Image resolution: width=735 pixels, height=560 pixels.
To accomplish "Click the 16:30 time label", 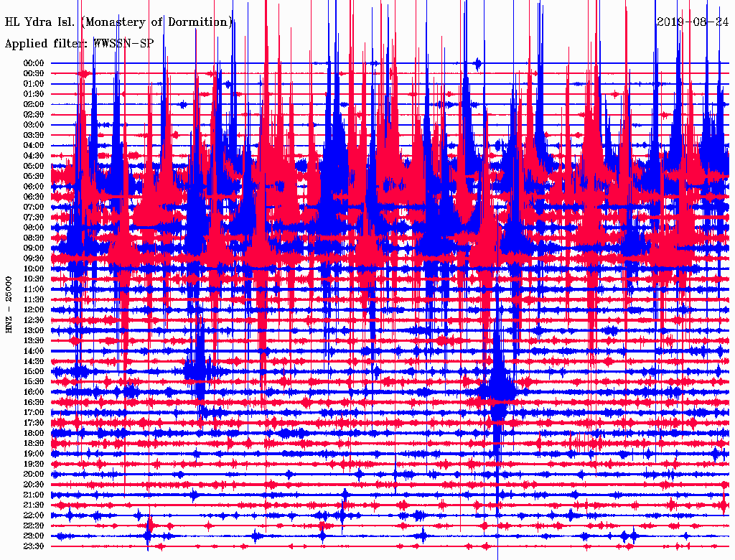I will (x=33, y=403).
